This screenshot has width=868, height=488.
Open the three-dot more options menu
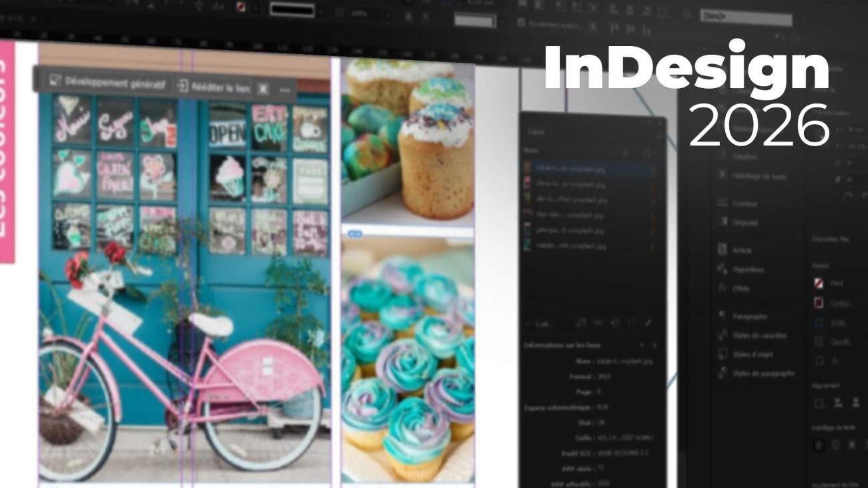(x=285, y=90)
